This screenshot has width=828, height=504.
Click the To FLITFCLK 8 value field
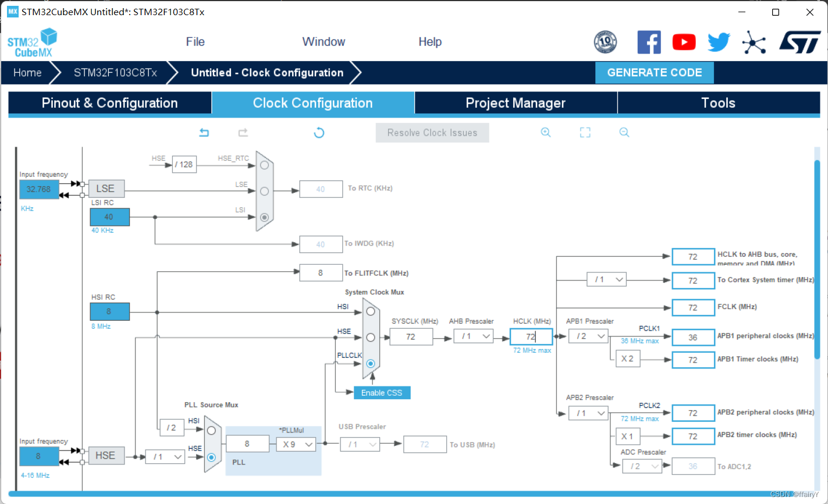pos(321,273)
